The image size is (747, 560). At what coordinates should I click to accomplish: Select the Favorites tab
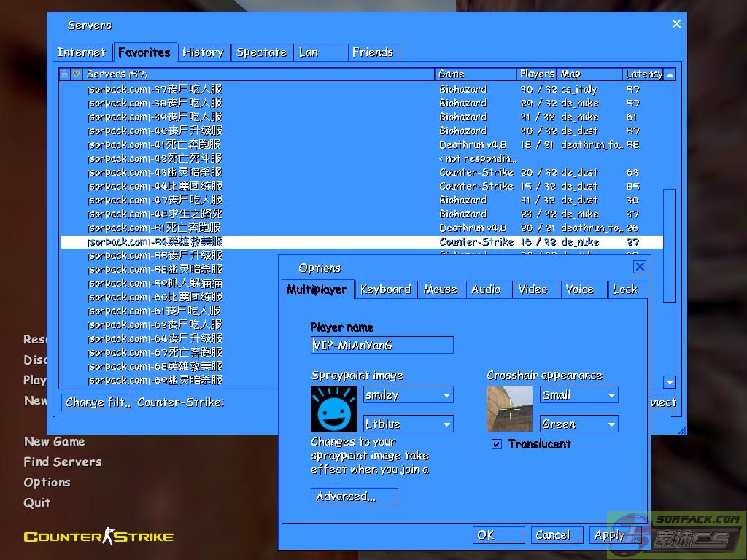pyautogui.click(x=144, y=52)
